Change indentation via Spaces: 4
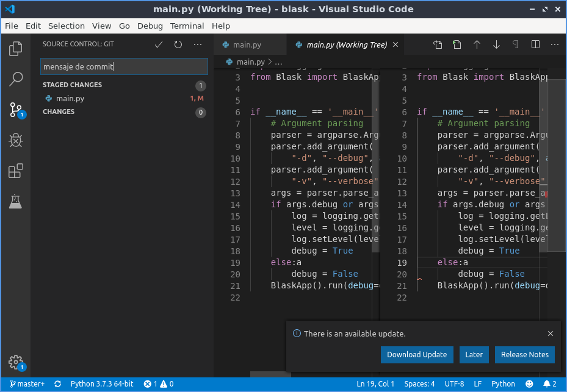Viewport: 567px width, 392px height. 419,383
